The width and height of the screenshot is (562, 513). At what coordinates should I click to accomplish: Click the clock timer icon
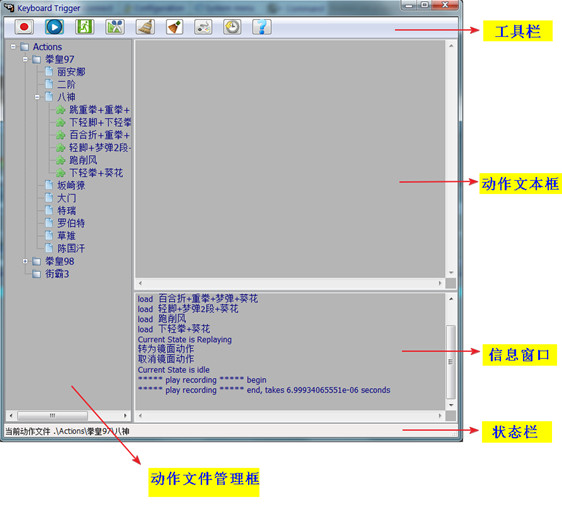232,27
